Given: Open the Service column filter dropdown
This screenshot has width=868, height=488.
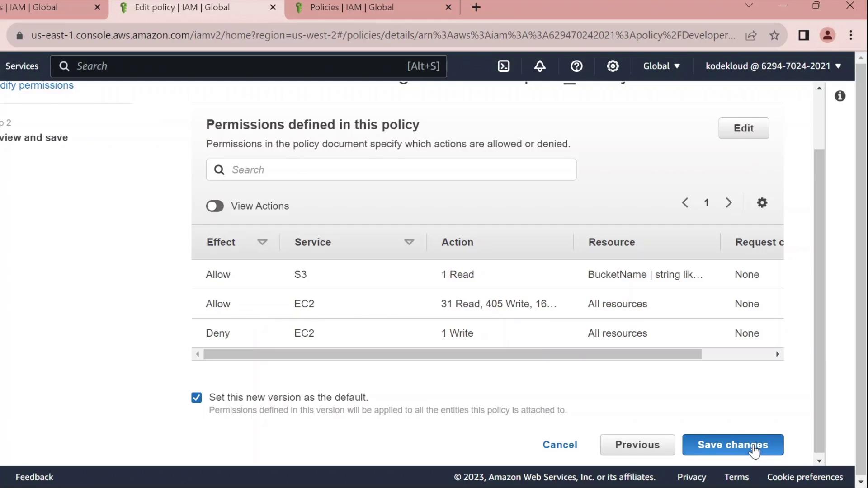Looking at the screenshot, I should pos(409,242).
